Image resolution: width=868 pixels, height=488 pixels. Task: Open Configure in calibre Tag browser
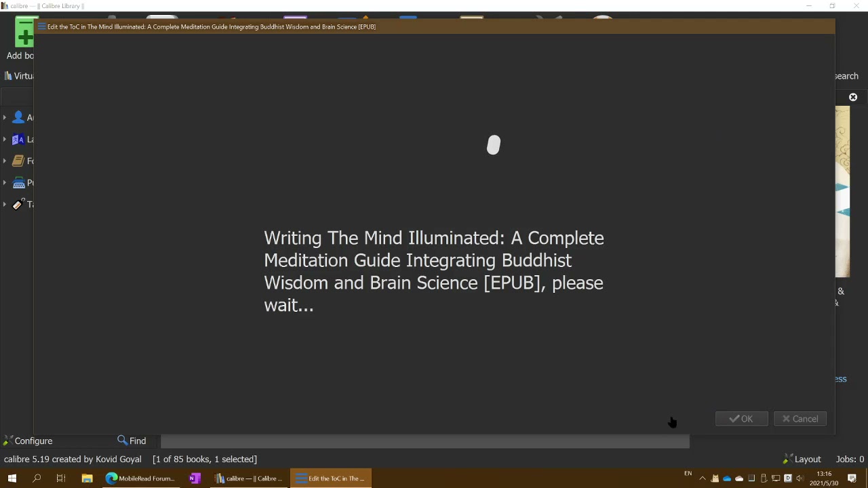28,441
